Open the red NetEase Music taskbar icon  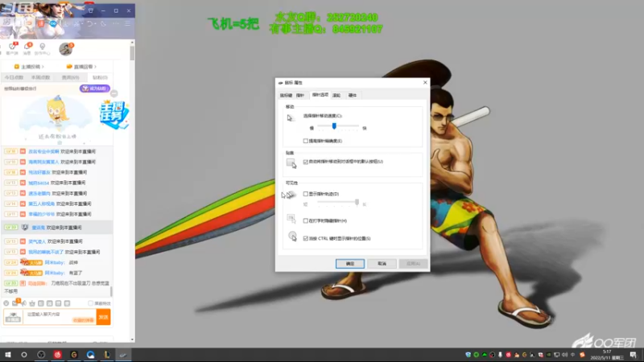point(57,355)
